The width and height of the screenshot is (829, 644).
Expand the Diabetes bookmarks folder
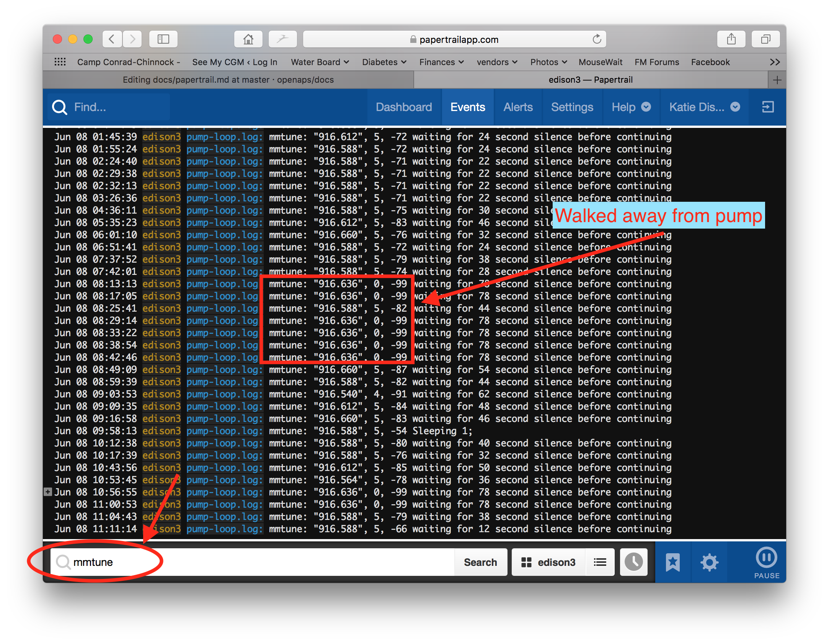click(x=384, y=62)
